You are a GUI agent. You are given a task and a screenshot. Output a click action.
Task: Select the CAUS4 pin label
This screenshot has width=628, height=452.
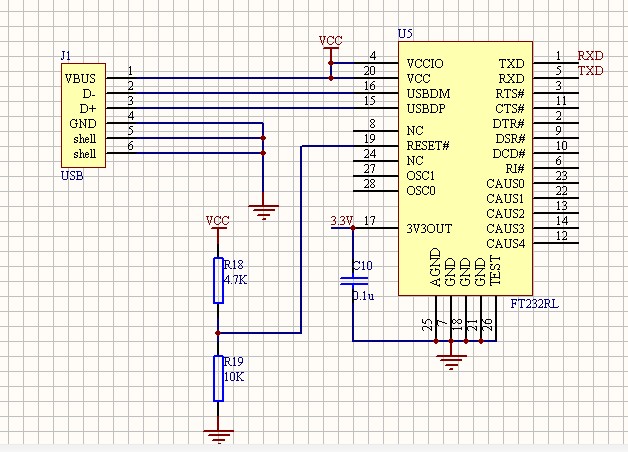pos(505,243)
